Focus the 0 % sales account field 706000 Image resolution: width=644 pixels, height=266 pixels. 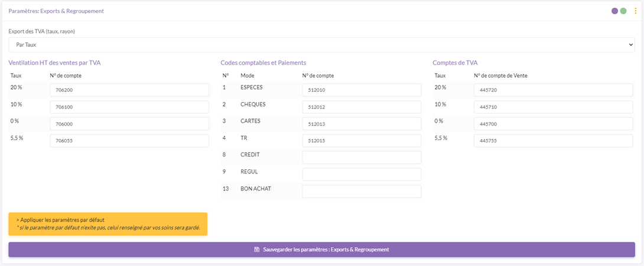(129, 124)
